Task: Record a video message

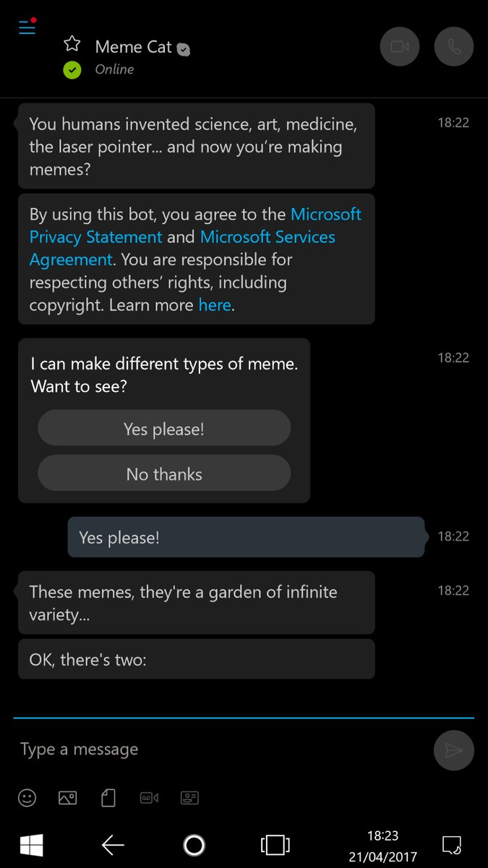Action: [x=149, y=798]
